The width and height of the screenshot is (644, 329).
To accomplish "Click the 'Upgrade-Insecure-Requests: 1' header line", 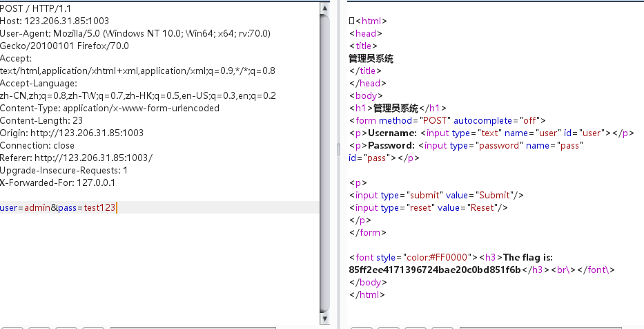I will click(64, 170).
